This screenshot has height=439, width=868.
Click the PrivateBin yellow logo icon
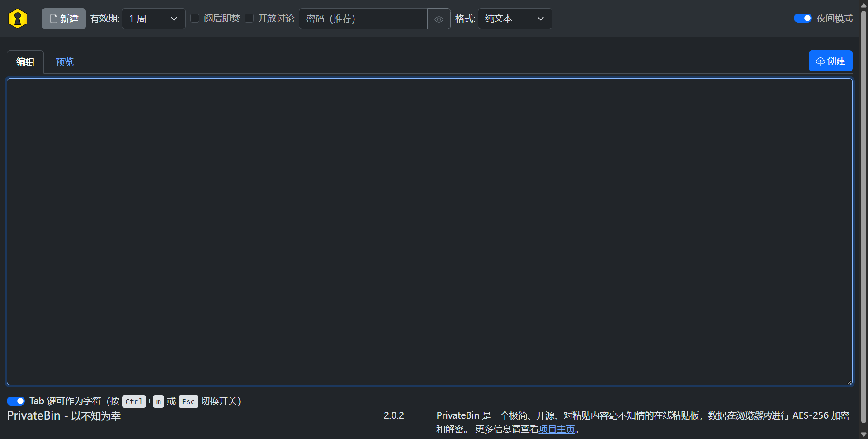pyautogui.click(x=18, y=19)
